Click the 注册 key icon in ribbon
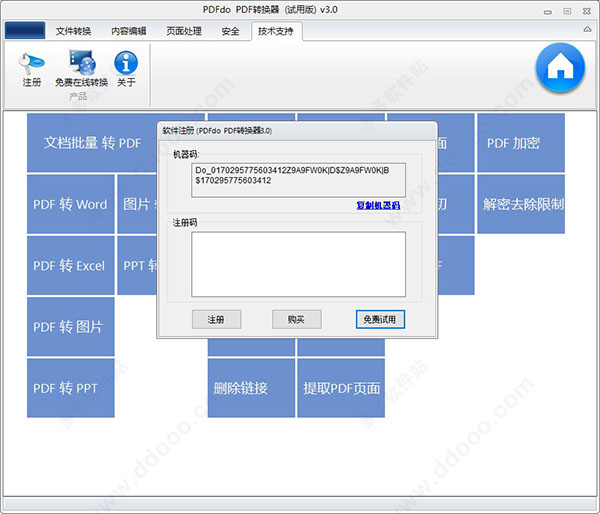Screen dimensions: 600x514 [x=31, y=70]
